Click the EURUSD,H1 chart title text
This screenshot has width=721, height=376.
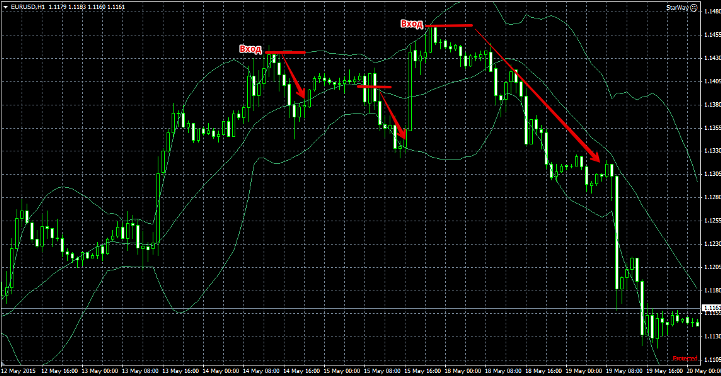[27, 7]
